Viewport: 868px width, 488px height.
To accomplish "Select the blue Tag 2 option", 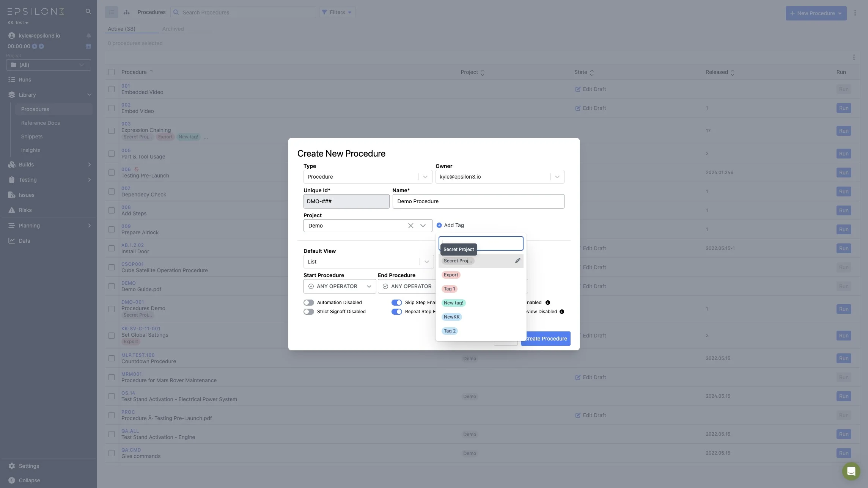I will coord(450,331).
